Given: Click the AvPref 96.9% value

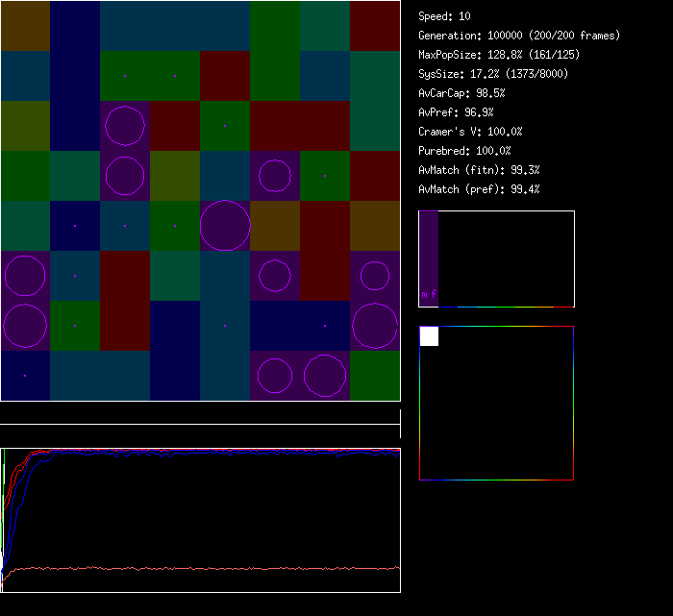Looking at the screenshot, I should (456, 112).
